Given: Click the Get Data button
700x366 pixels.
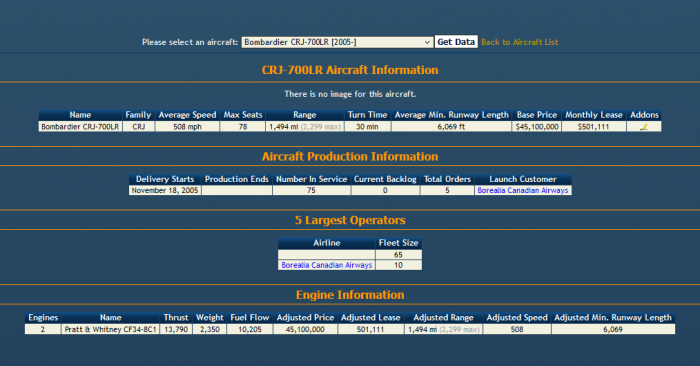Looking at the screenshot, I should pos(456,42).
